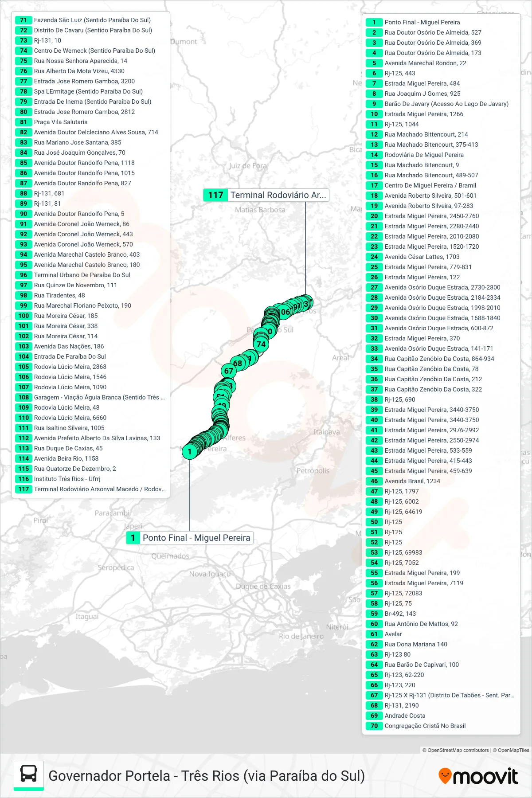Select stop 5 Avenida Marechal Rondon, 22
The width and height of the screenshot is (532, 798).
point(441,63)
